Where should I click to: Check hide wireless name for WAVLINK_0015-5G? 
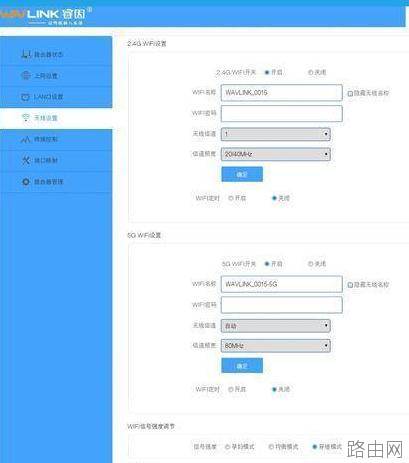350,285
